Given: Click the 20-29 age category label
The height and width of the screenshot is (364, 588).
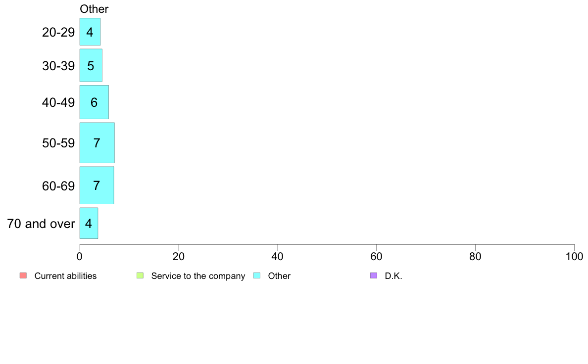Looking at the screenshot, I should point(58,33).
